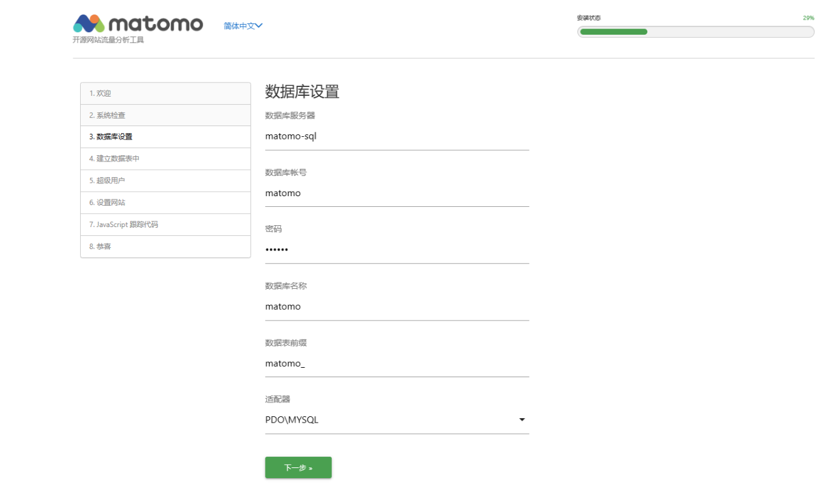
Task: Edit the 数据表前缀 field
Action: 396,363
